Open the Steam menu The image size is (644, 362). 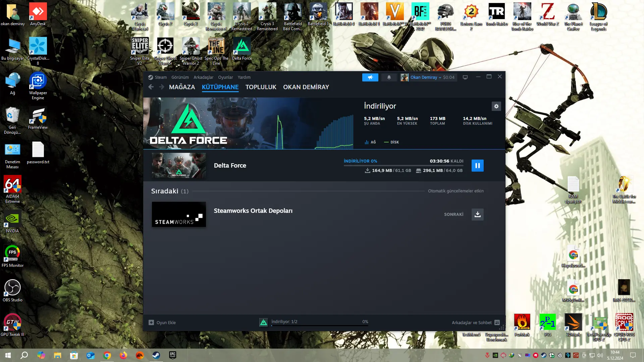[161, 77]
